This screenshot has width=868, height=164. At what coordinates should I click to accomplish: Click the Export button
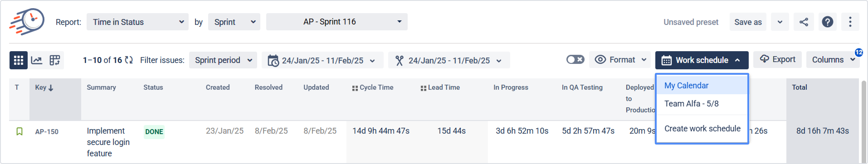click(777, 60)
